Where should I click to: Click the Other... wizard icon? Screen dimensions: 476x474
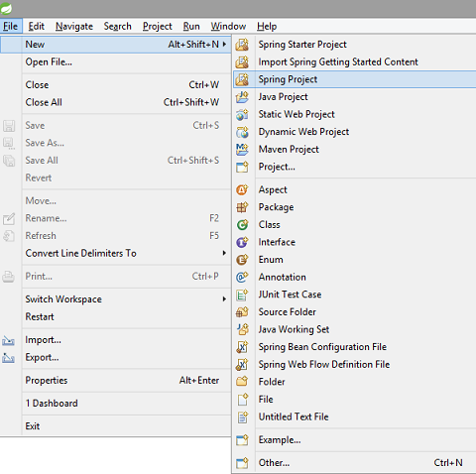coord(242,463)
